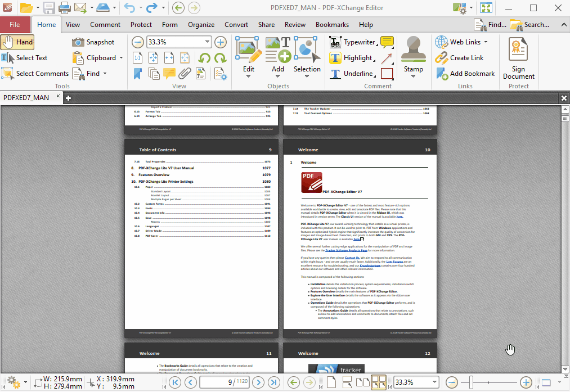The image size is (570, 392).
Task: Show the Attachments paperclip pane
Action: pos(185,73)
